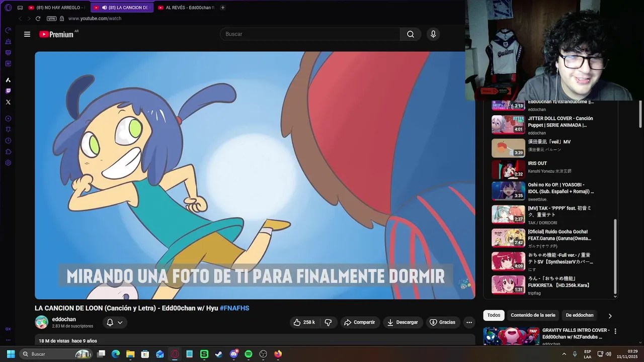
Task: Click the site lock icon in address bar
Action: point(62,19)
